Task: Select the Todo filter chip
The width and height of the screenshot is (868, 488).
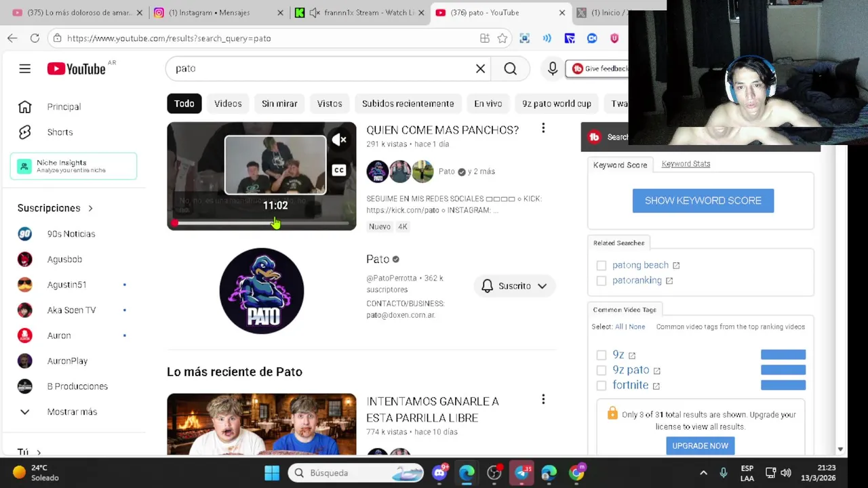Action: [184, 104]
